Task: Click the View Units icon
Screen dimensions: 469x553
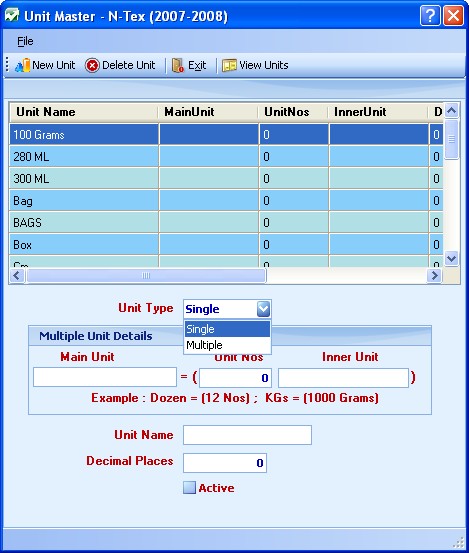Action: pyautogui.click(x=229, y=65)
